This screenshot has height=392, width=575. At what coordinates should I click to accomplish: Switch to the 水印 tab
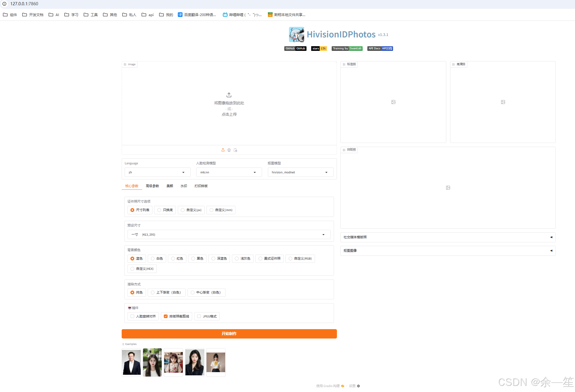point(184,186)
